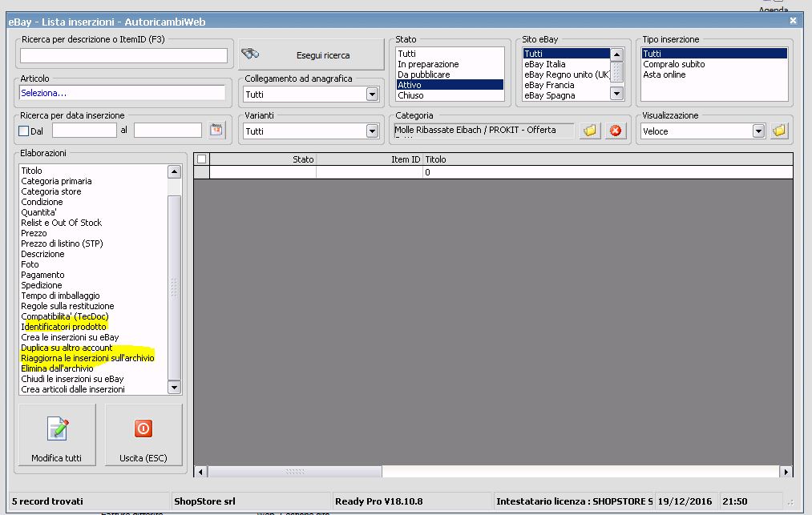This screenshot has height=515, width=812.
Task: Select eBay Italia site
Action: [567, 64]
